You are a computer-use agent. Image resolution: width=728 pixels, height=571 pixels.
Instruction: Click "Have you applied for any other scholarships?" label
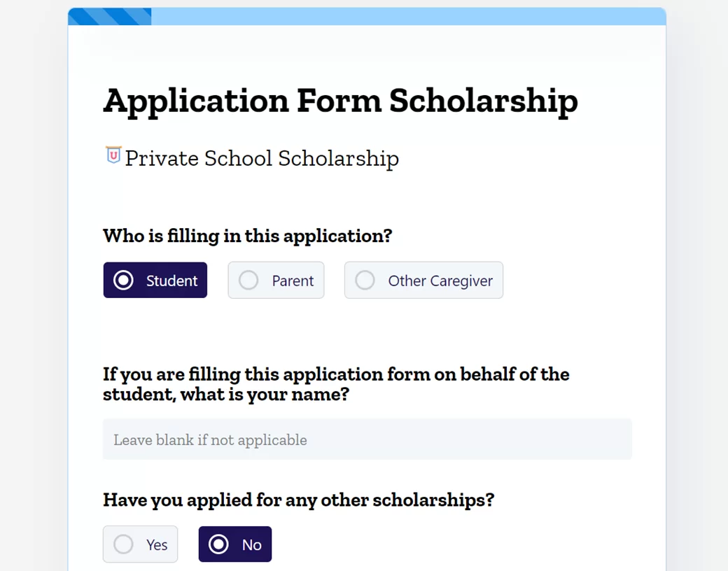pos(298,500)
